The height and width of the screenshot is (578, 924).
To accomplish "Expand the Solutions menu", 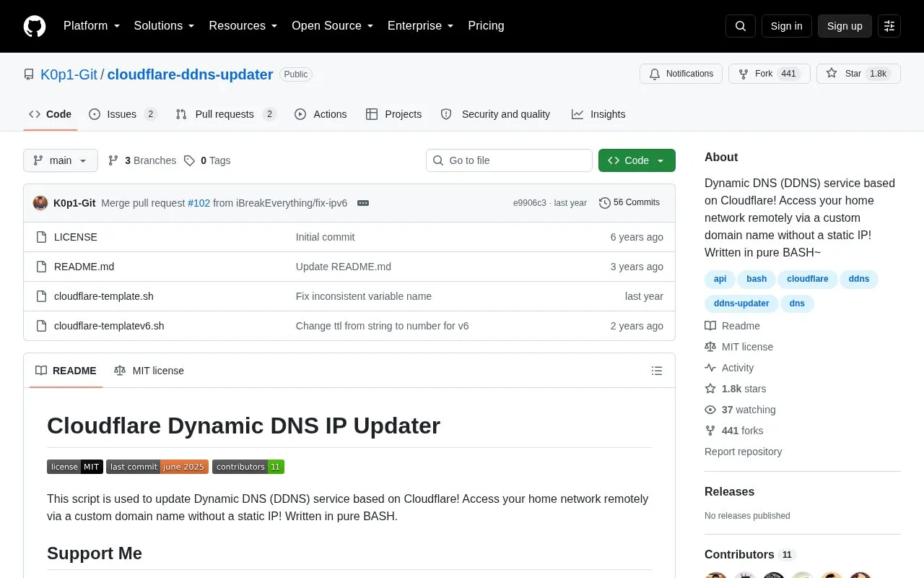I will click(x=165, y=26).
